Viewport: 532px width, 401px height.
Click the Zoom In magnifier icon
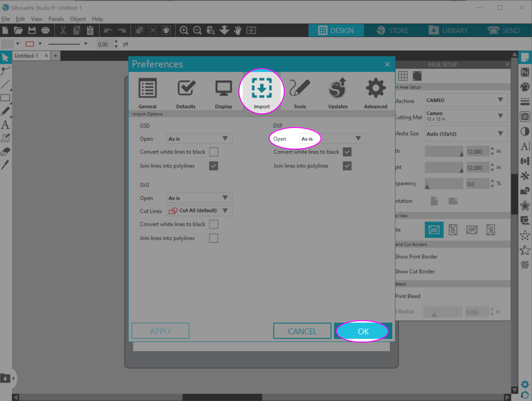click(184, 31)
